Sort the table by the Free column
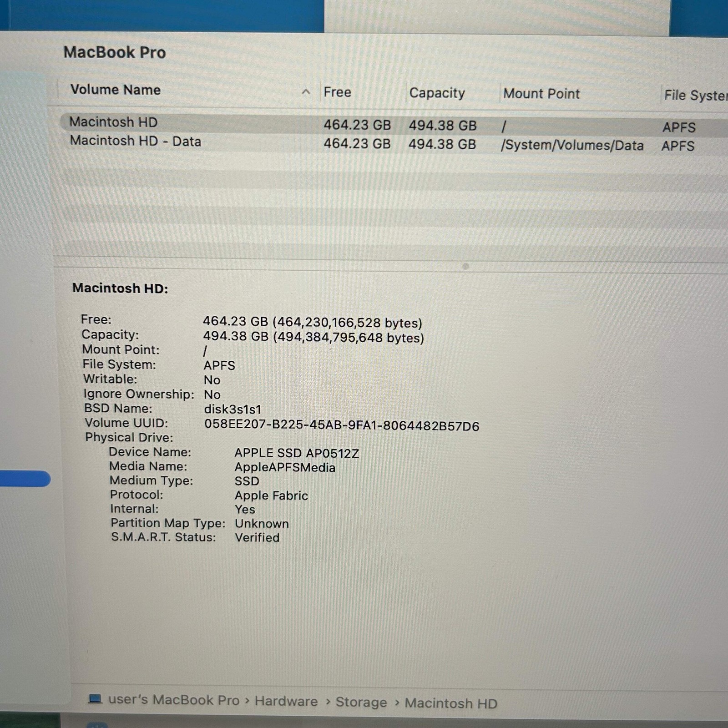This screenshot has height=728, width=728. 337,92
